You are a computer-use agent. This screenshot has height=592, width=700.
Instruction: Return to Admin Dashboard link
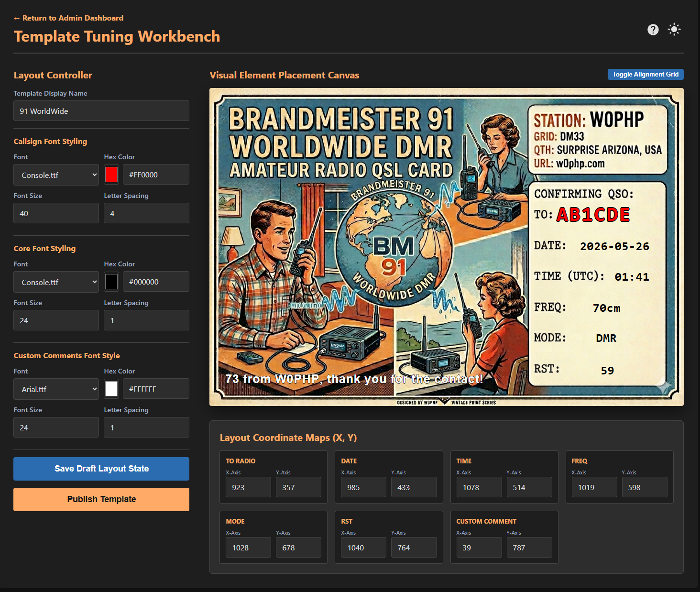[x=68, y=18]
